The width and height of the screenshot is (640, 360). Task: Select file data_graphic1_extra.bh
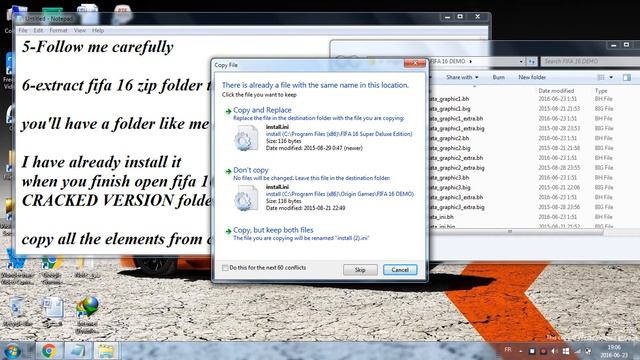tap(456, 118)
